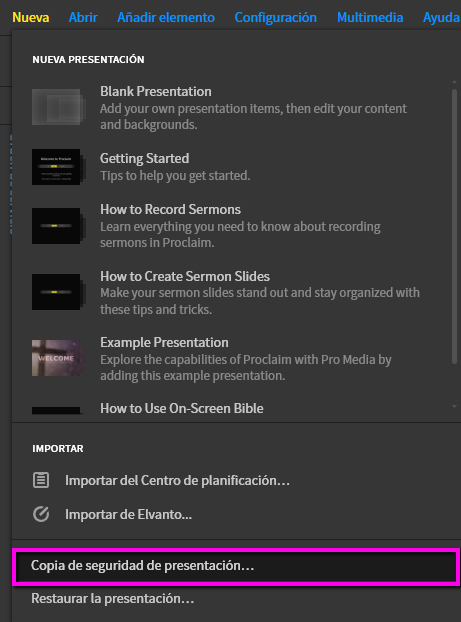The width and height of the screenshot is (461, 622).
Task: Pick the How to Record Sermons thumbnail
Action: (x=59, y=226)
